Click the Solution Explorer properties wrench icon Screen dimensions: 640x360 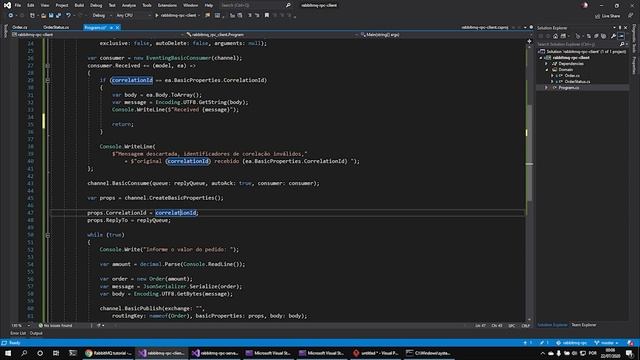tap(613, 36)
